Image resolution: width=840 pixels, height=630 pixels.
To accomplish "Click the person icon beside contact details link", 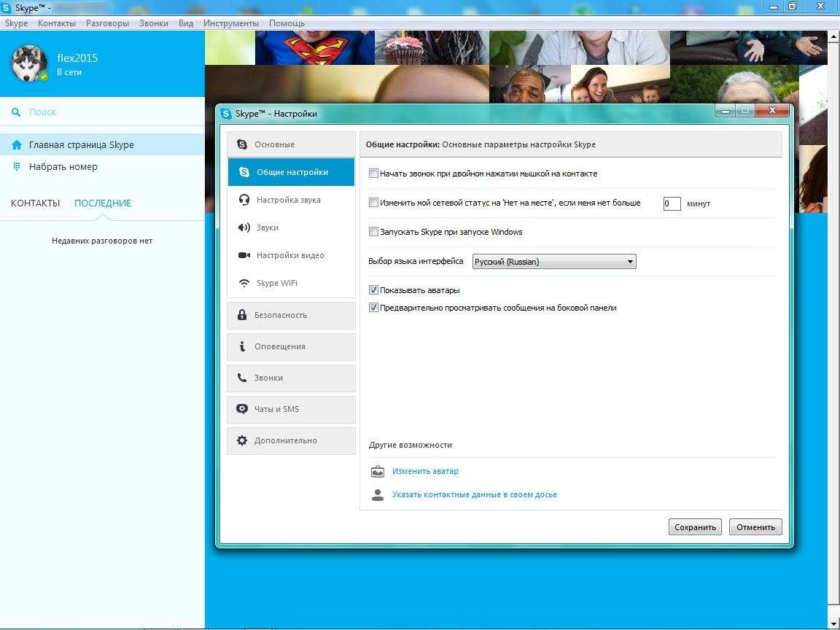I will [378, 494].
